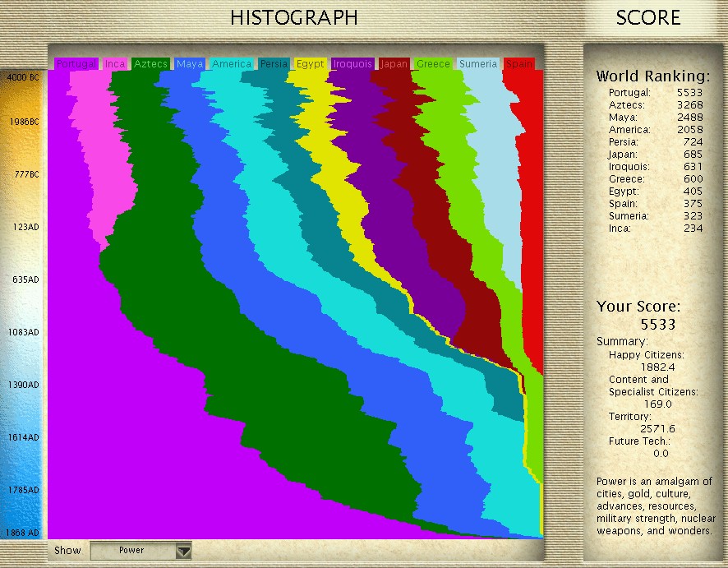
Task: Select the Greece legend label
Action: click(433, 64)
